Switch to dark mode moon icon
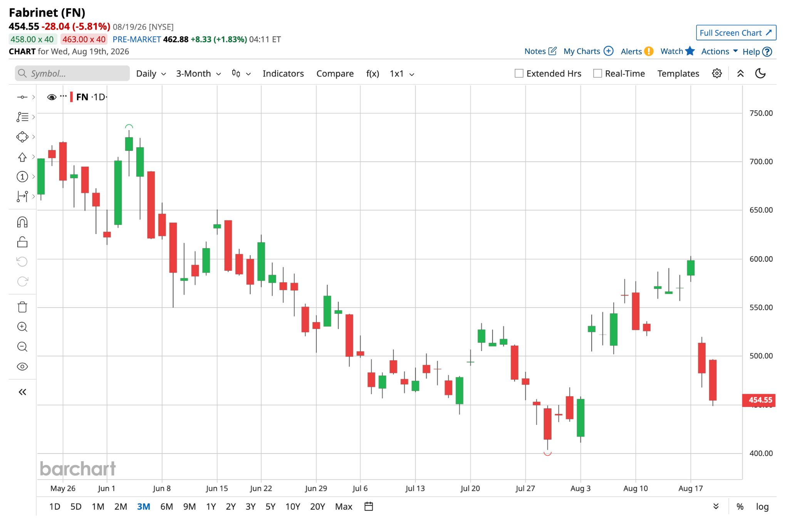 pyautogui.click(x=760, y=74)
